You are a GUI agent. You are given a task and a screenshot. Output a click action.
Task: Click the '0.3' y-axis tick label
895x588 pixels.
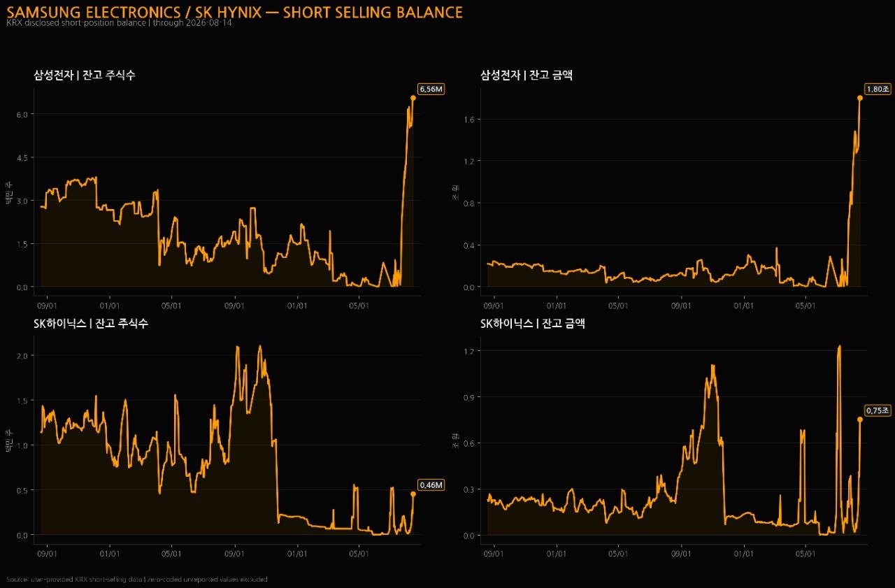point(471,489)
